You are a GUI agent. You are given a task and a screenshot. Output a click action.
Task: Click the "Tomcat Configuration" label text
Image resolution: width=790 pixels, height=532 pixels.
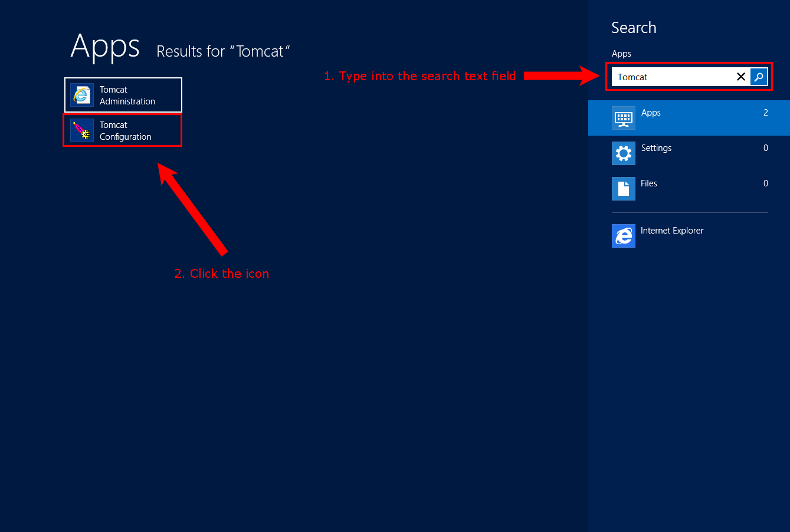[x=126, y=131]
